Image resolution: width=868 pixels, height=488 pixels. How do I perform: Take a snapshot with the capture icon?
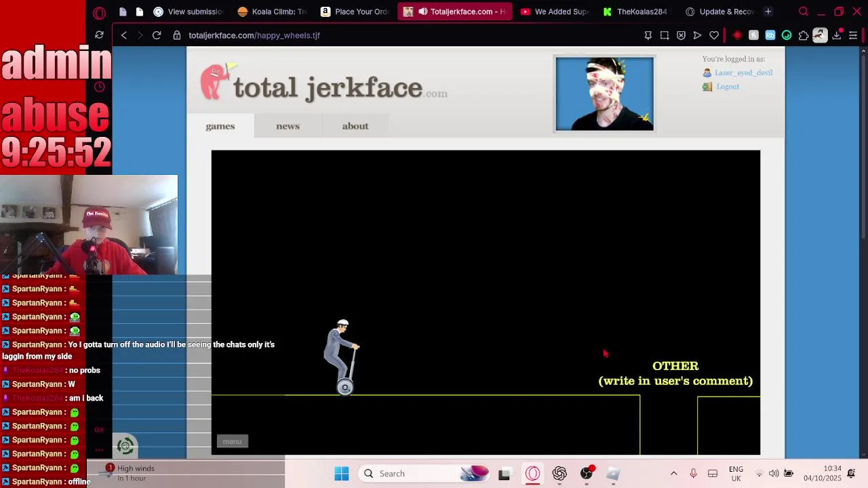coord(665,35)
